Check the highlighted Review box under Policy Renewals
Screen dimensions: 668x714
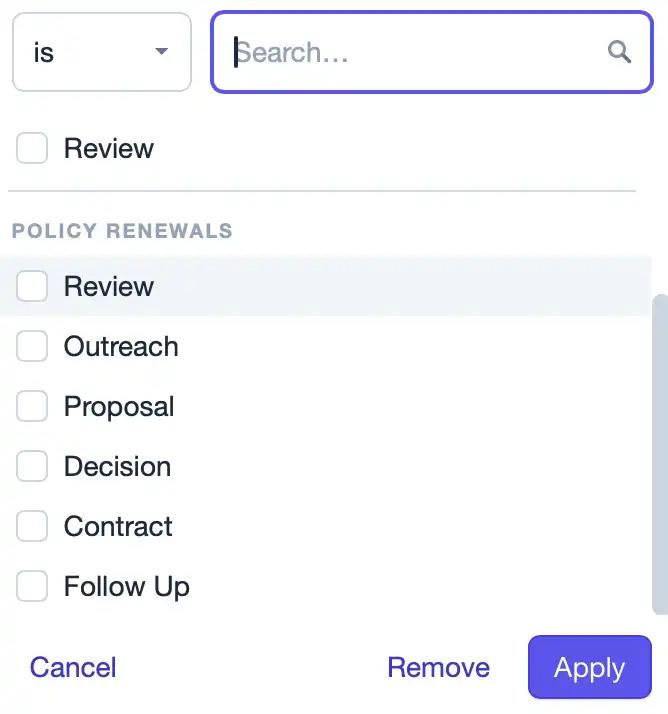coord(32,286)
